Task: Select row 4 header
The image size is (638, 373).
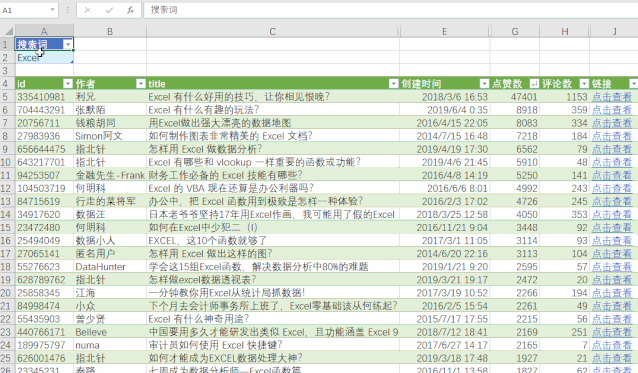Action: click(x=6, y=83)
